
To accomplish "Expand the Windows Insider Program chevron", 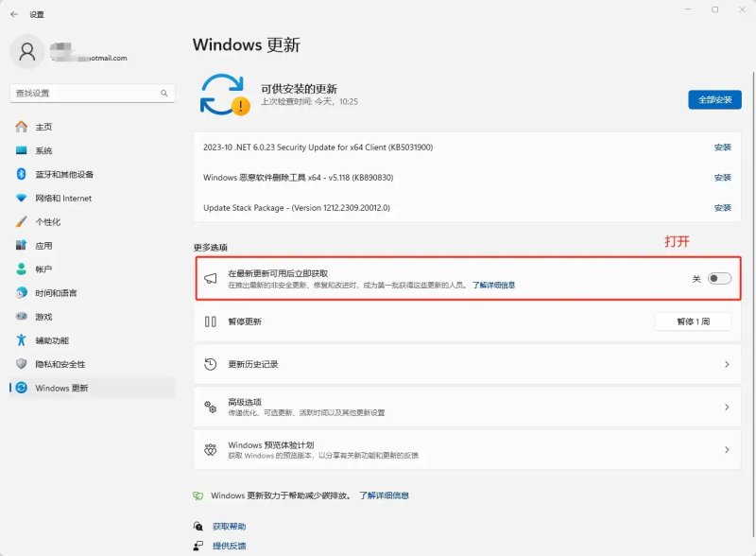I will [727, 450].
